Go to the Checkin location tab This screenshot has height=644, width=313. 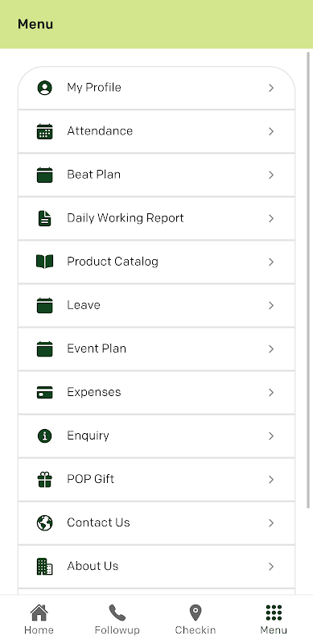click(196, 619)
